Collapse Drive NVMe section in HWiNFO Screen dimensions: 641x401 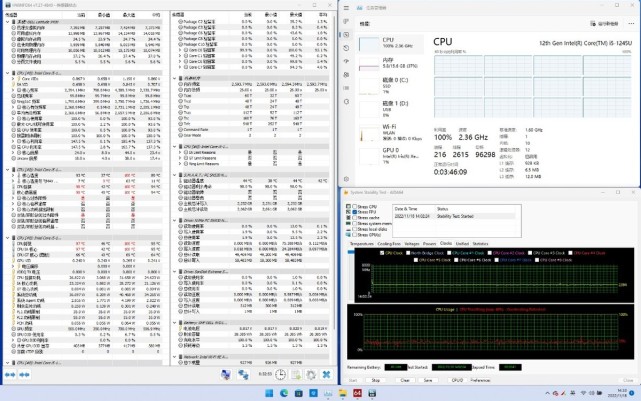click(x=175, y=220)
